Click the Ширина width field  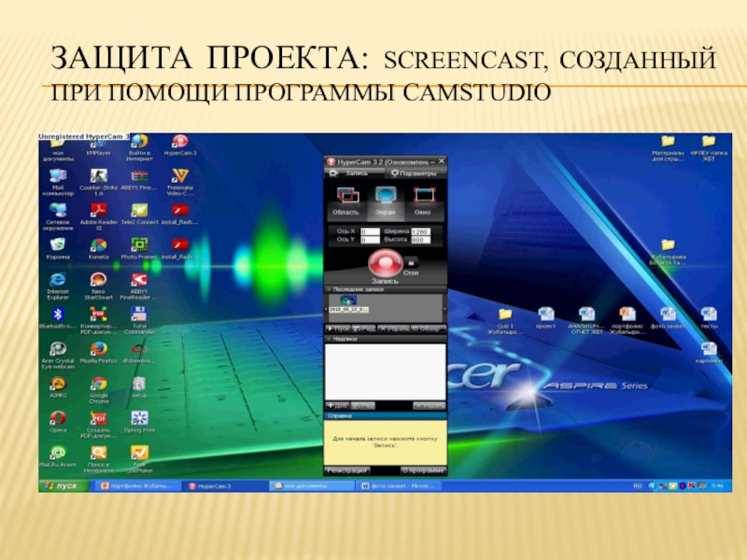pos(421,231)
